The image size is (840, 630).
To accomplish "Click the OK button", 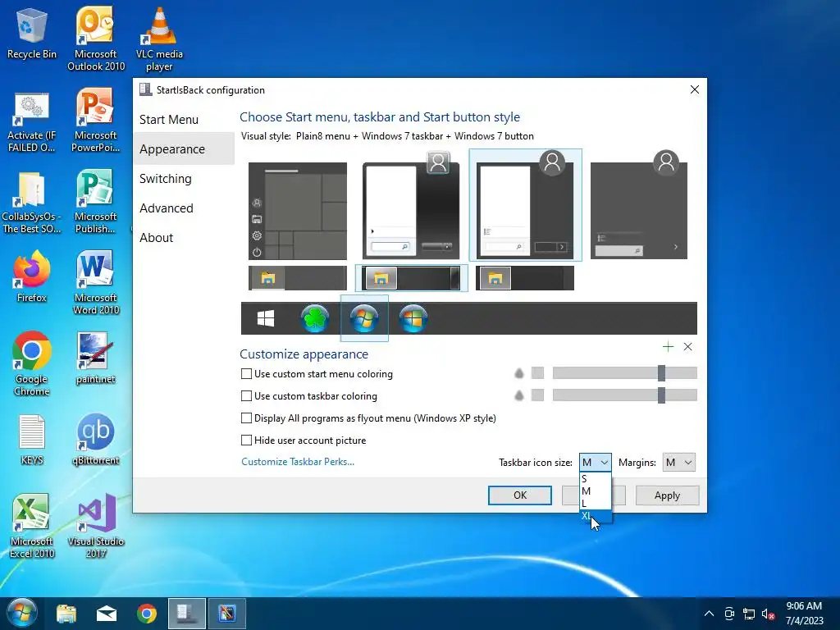I will tap(519, 495).
